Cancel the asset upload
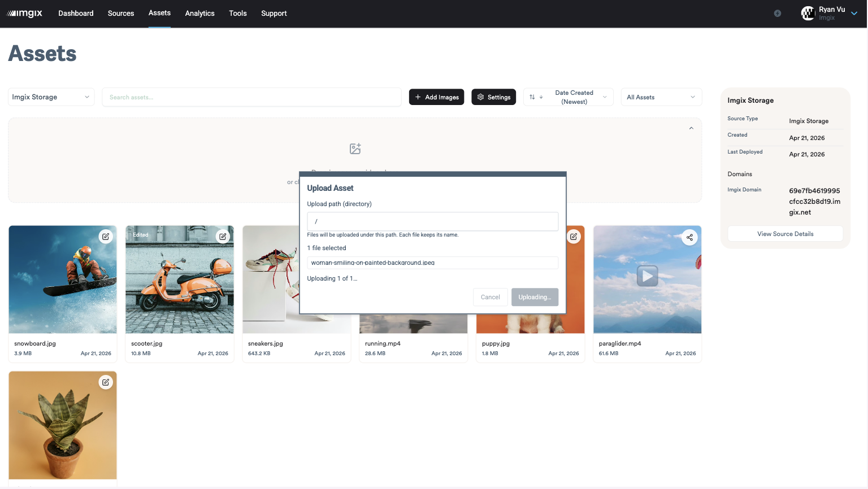The height and width of the screenshot is (489, 868). point(490,297)
